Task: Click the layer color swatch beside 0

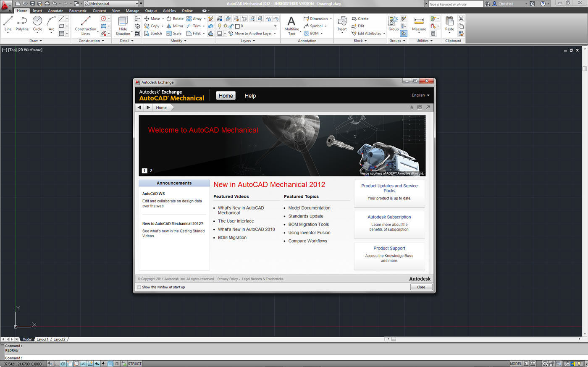Action: (x=237, y=26)
